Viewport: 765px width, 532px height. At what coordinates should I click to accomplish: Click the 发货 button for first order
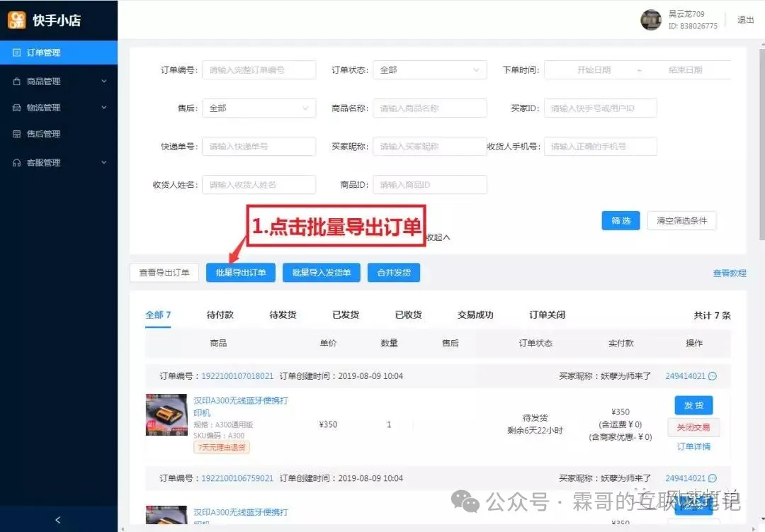point(693,405)
